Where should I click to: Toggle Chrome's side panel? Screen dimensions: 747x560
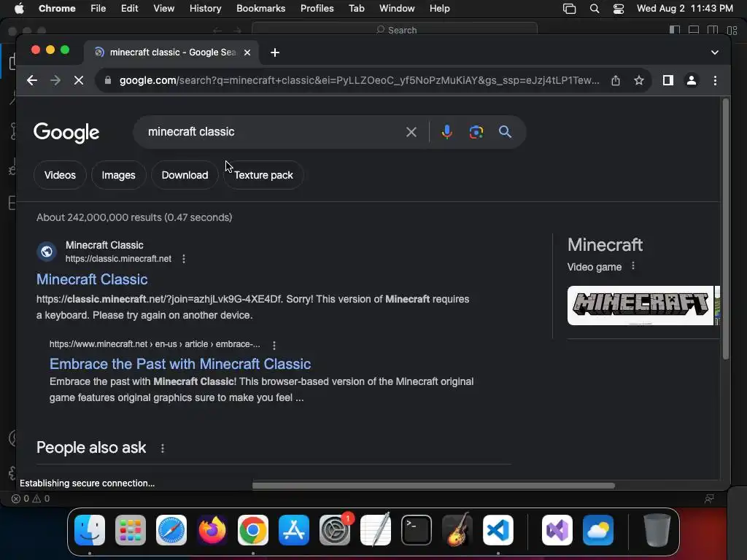click(668, 80)
